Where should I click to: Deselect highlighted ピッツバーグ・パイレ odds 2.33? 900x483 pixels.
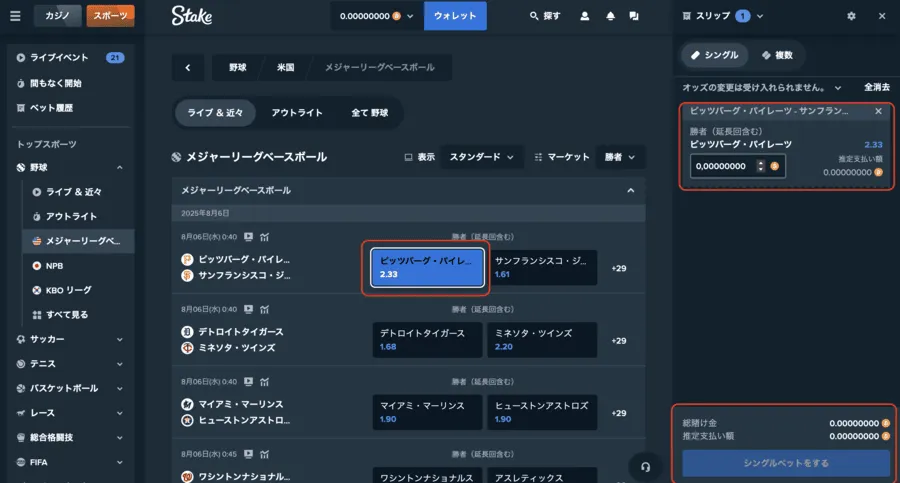428,268
